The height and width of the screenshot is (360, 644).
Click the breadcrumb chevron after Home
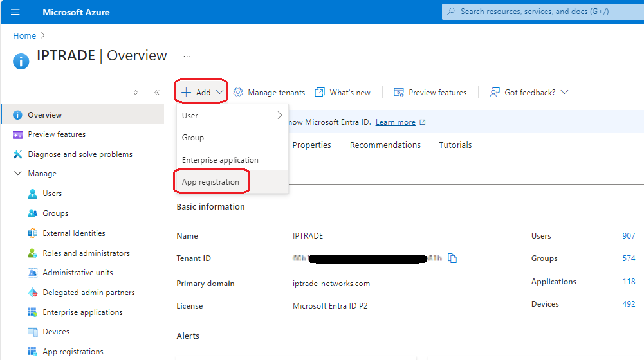pyautogui.click(x=42, y=36)
